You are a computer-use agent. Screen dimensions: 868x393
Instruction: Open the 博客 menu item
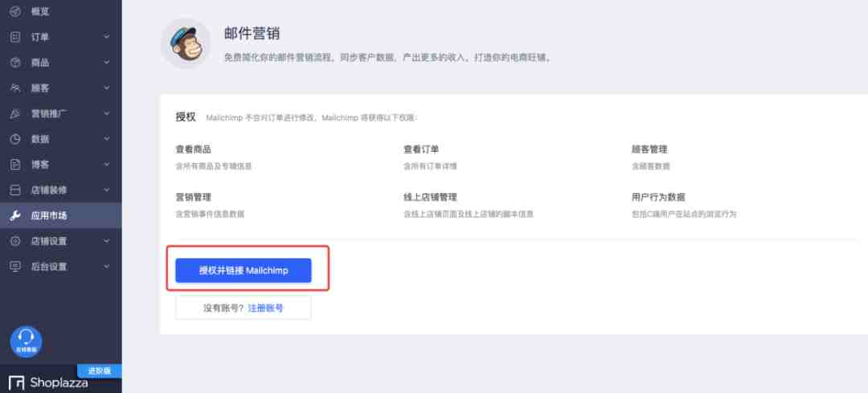pyautogui.click(x=61, y=165)
